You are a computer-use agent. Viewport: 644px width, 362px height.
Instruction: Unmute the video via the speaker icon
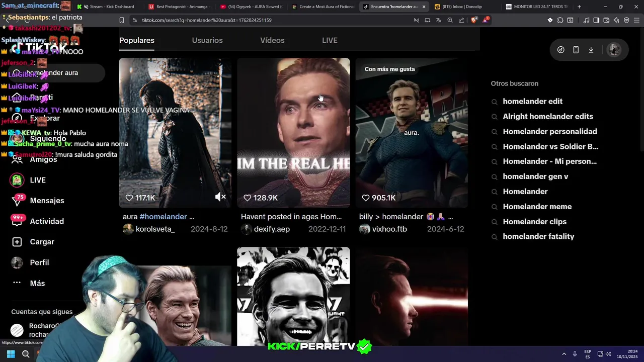pos(220,197)
